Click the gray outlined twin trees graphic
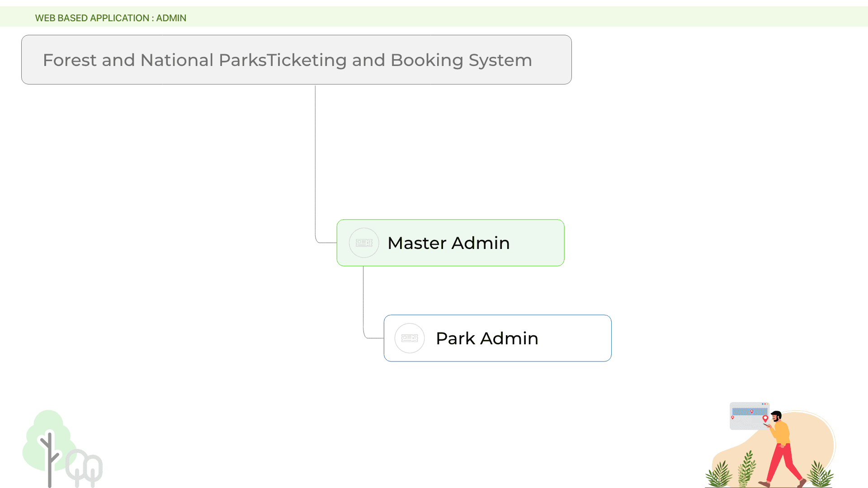This screenshot has width=868, height=488. [x=85, y=467]
